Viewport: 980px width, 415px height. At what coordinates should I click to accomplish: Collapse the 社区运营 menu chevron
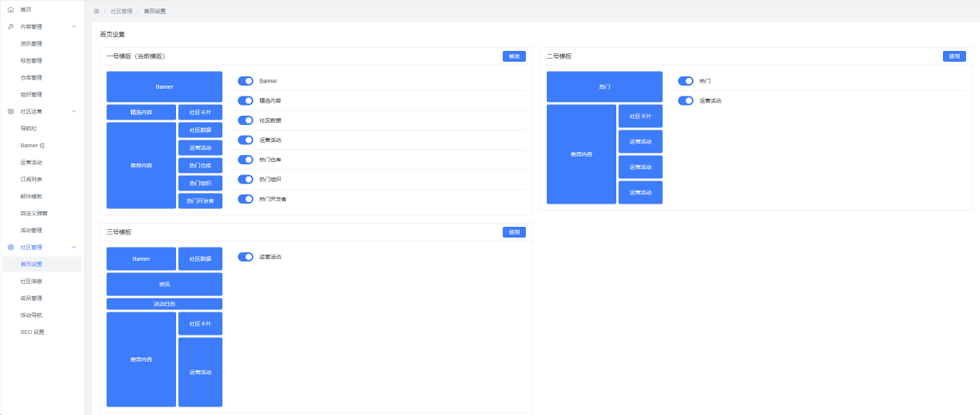(x=74, y=111)
